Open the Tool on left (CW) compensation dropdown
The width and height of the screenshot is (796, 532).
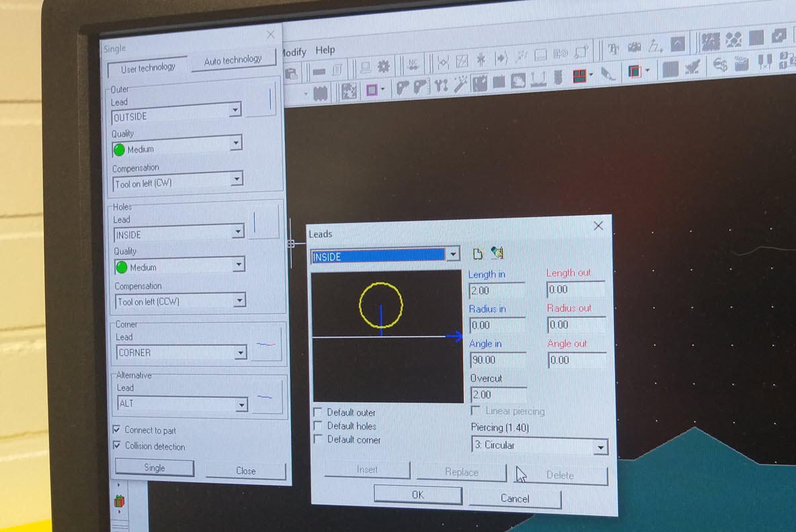tap(177, 181)
